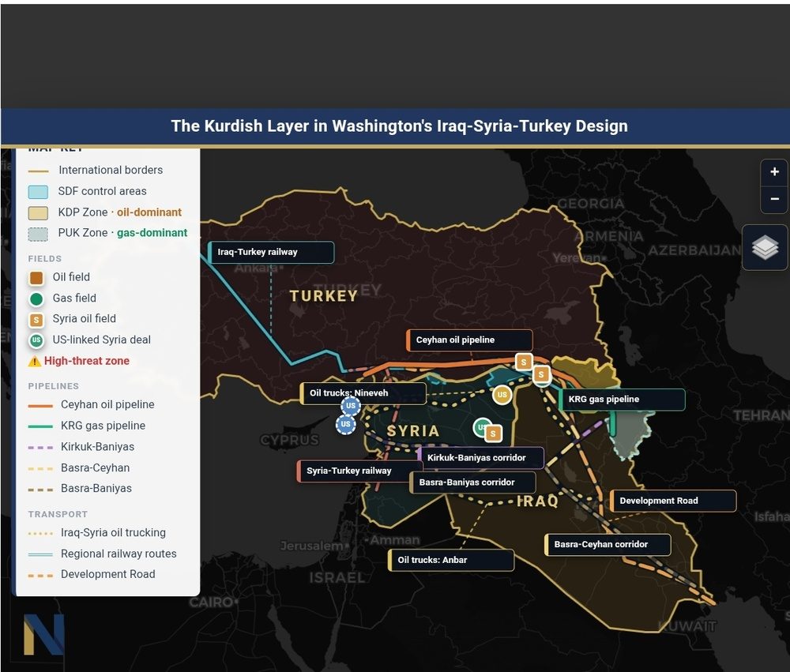790x672 pixels.
Task: Click the Kirkuk-Baniyas legend entry
Action: pos(81,447)
